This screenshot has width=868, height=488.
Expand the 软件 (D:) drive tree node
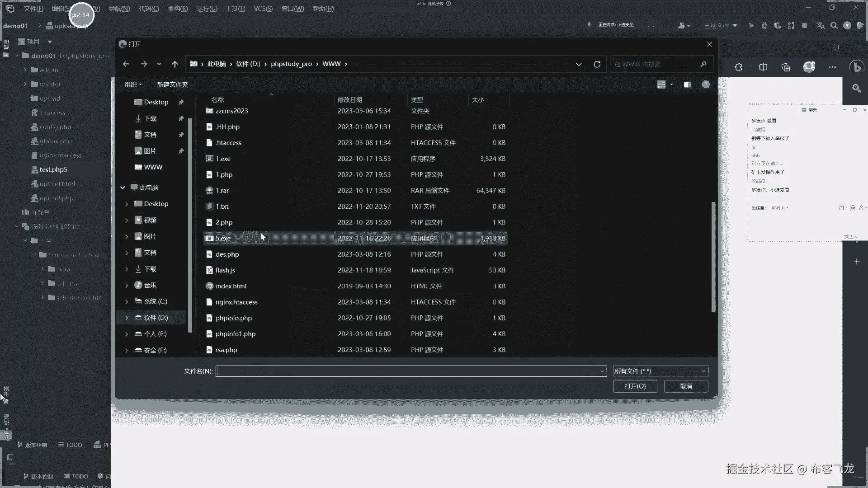(127, 318)
